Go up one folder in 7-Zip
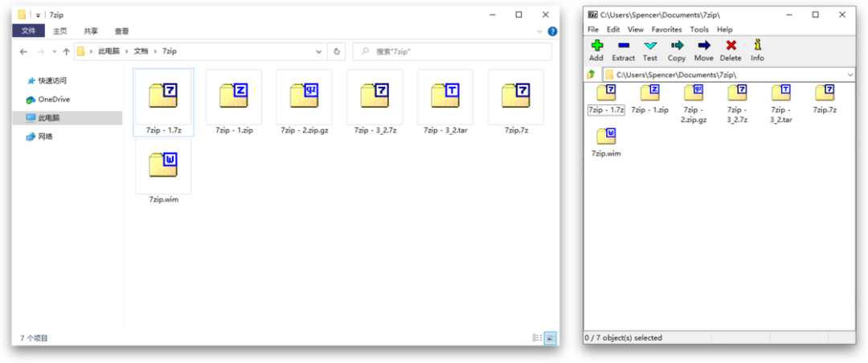 point(592,74)
